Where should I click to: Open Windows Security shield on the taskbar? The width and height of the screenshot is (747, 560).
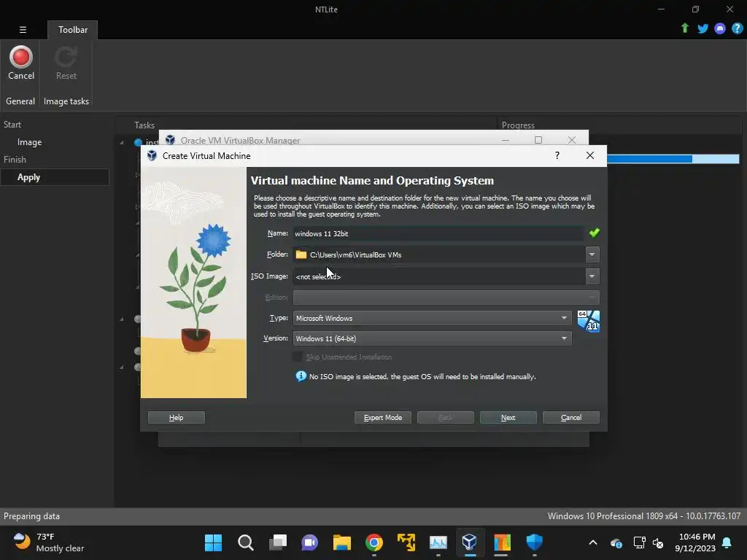[534, 542]
